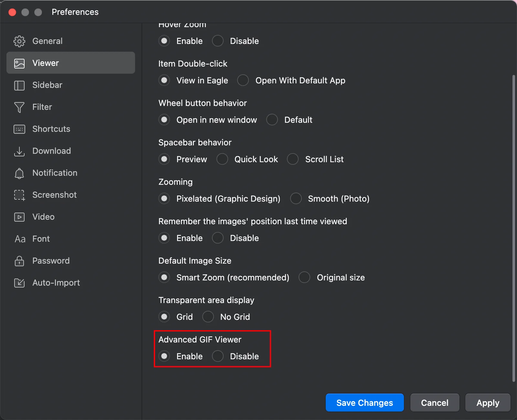517x420 pixels.
Task: Open the General settings gear icon
Action: coord(19,41)
